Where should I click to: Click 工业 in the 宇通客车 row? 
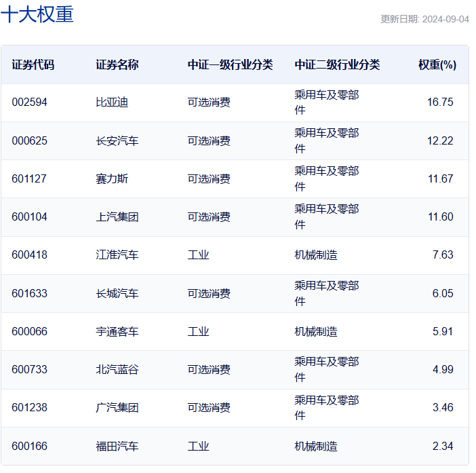(198, 331)
